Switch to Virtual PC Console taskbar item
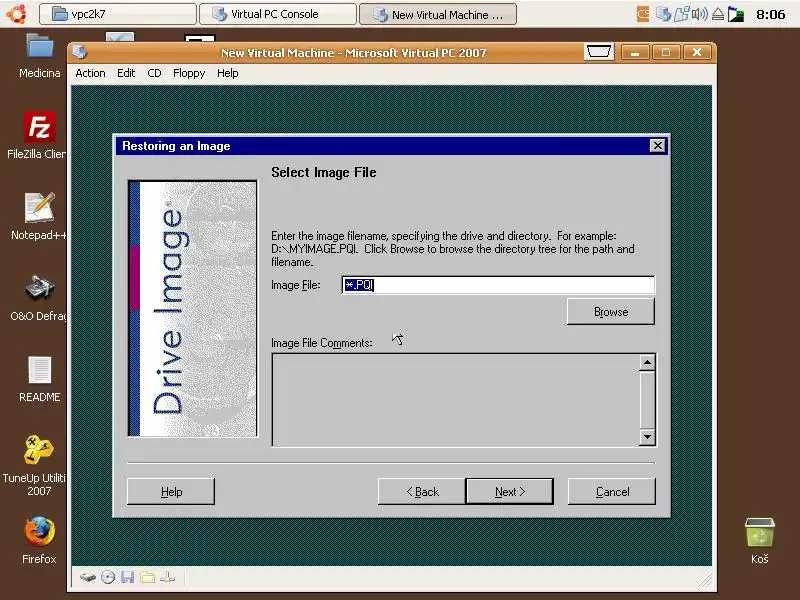 click(x=278, y=14)
